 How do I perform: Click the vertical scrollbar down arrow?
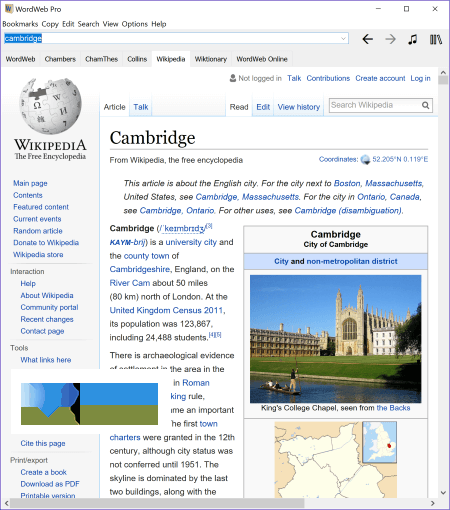pyautogui.click(x=443, y=492)
